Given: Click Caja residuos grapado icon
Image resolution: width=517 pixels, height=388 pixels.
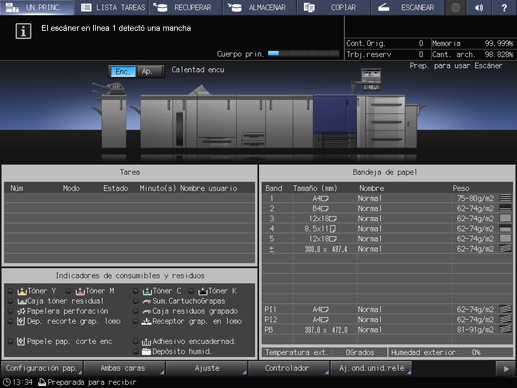Looking at the screenshot, I should click(147, 312).
